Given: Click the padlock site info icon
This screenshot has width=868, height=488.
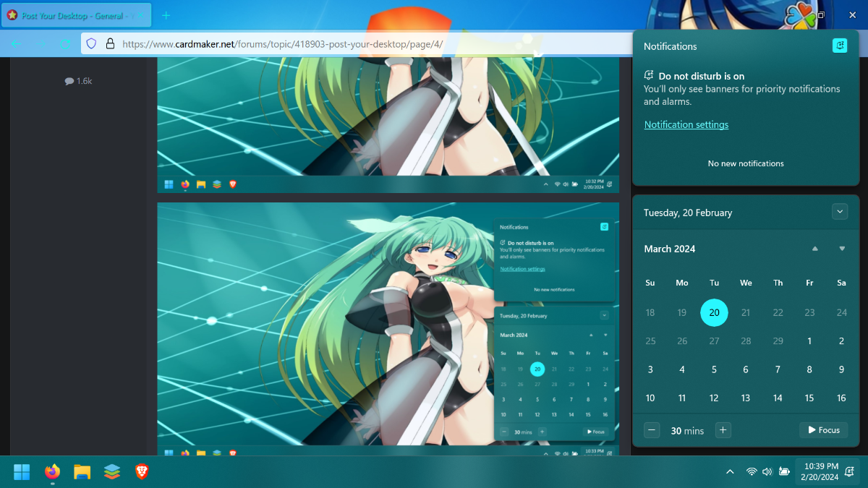Looking at the screenshot, I should click(110, 43).
